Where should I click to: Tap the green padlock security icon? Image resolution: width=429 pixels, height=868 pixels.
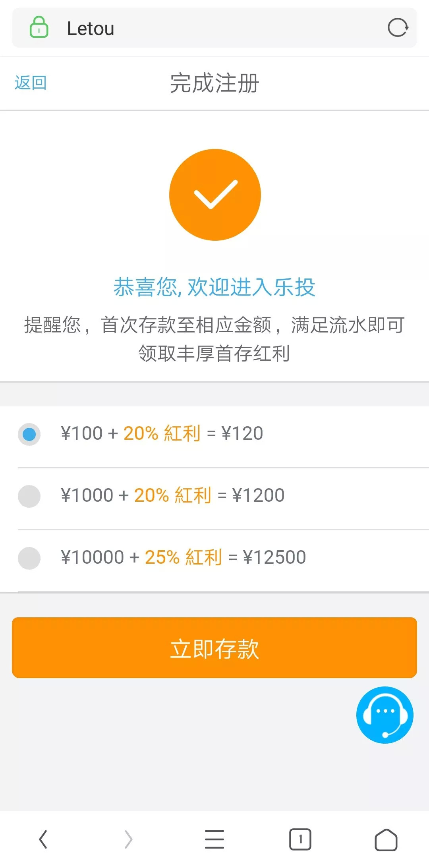tap(39, 27)
